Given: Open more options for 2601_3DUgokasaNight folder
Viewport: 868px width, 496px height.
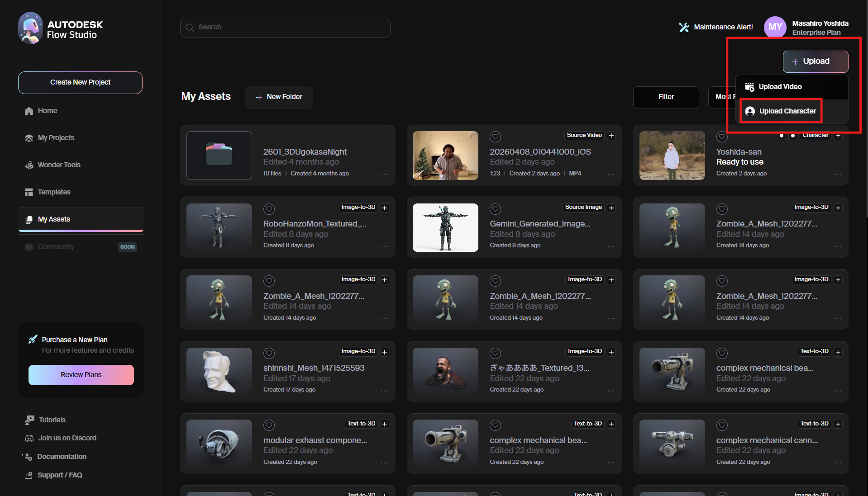Looking at the screenshot, I should click(x=384, y=174).
